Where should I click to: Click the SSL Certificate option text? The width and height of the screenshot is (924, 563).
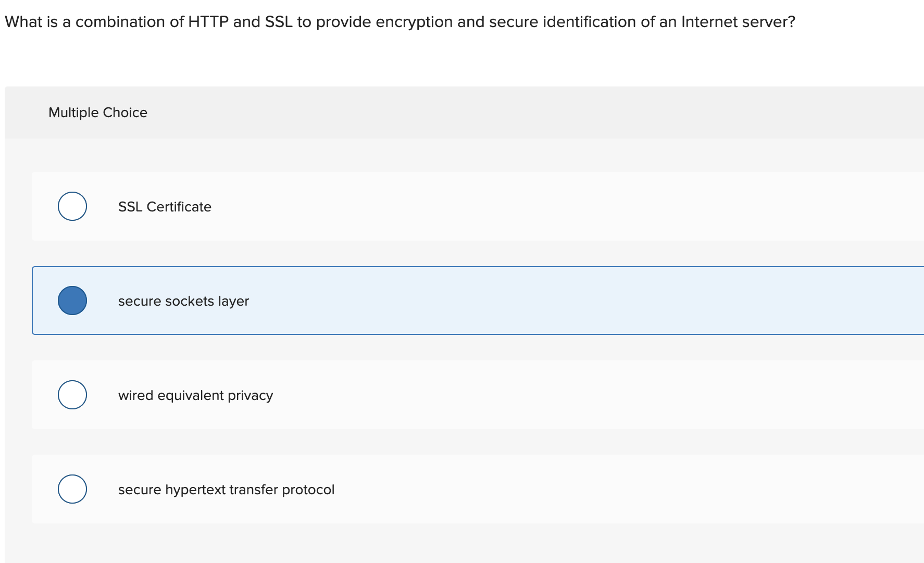(165, 206)
